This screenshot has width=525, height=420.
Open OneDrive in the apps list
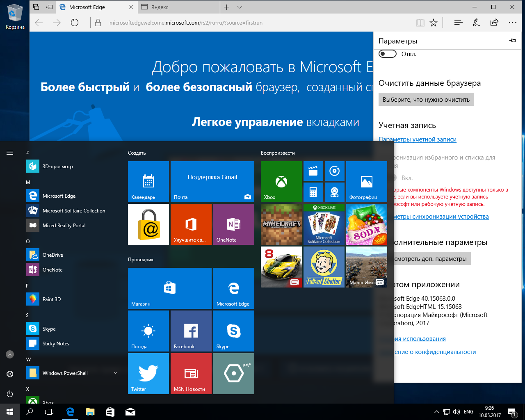pyautogui.click(x=72, y=255)
